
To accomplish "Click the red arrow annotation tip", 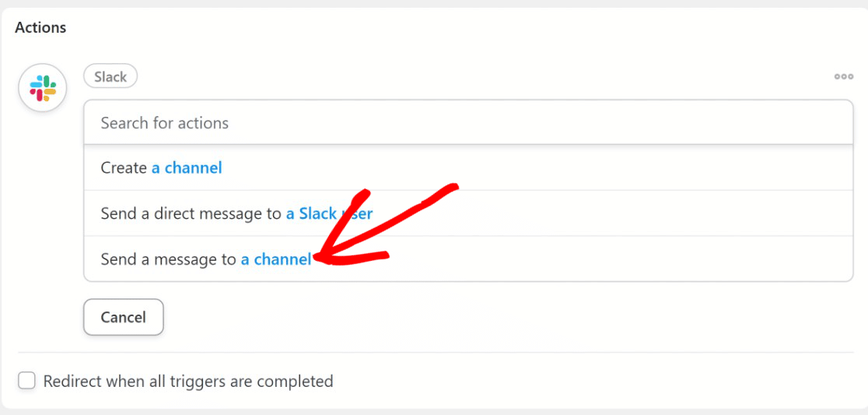I will (x=317, y=256).
